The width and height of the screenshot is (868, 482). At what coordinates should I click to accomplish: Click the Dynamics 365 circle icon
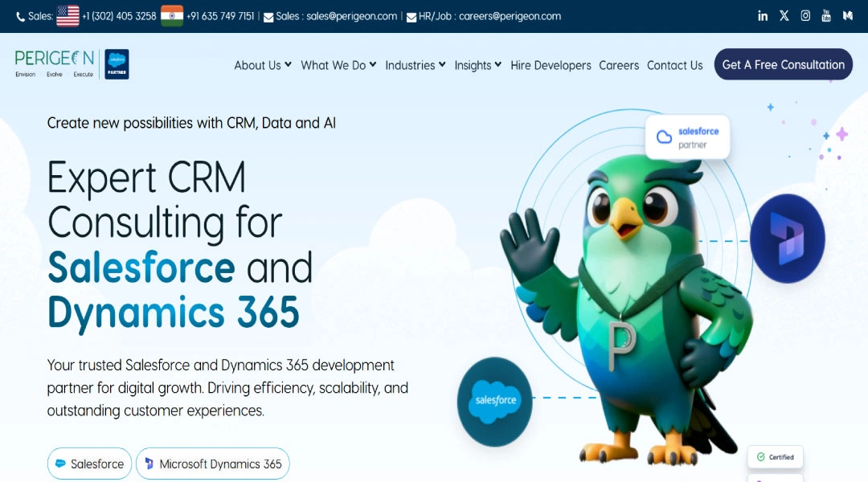(787, 239)
